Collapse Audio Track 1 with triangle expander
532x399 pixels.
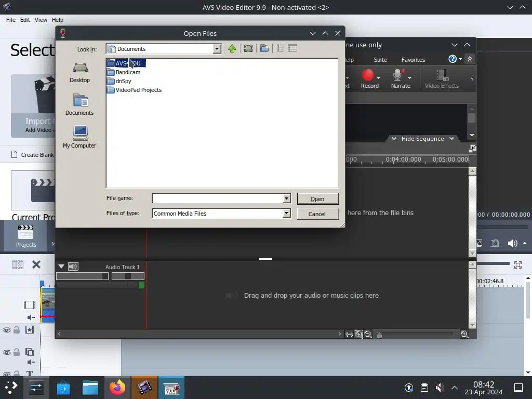61,267
